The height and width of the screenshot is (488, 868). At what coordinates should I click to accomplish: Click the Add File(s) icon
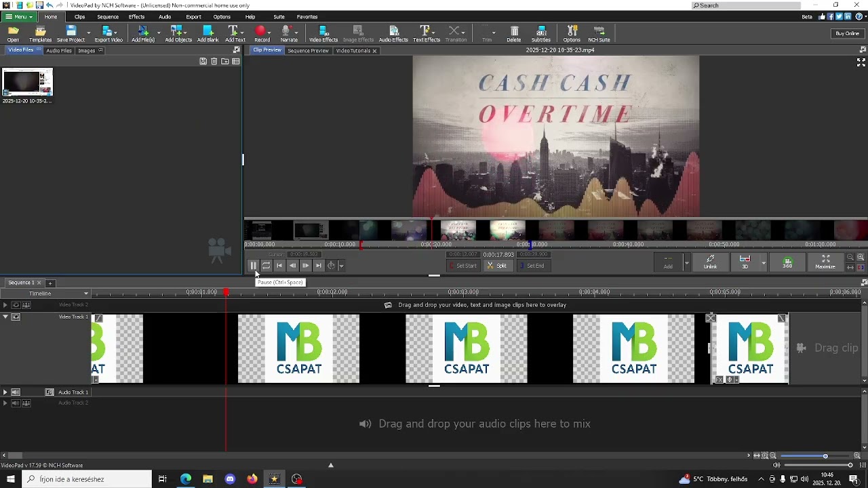(143, 34)
